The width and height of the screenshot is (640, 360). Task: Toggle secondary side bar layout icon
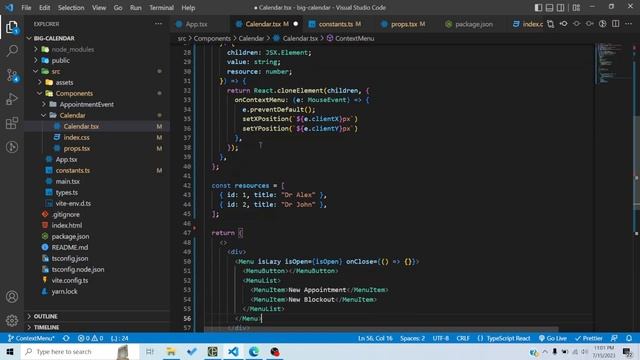(x=561, y=7)
